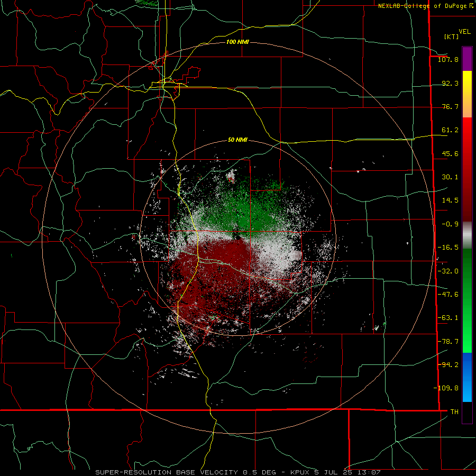Screen dimensions: 476x476
Task: Click the -78.7 legend value
Action: [448, 342]
